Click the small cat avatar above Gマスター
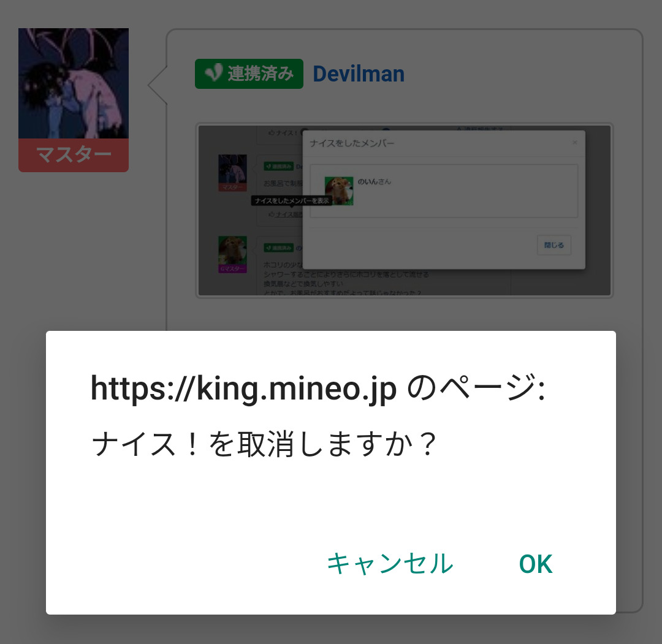 (232, 250)
